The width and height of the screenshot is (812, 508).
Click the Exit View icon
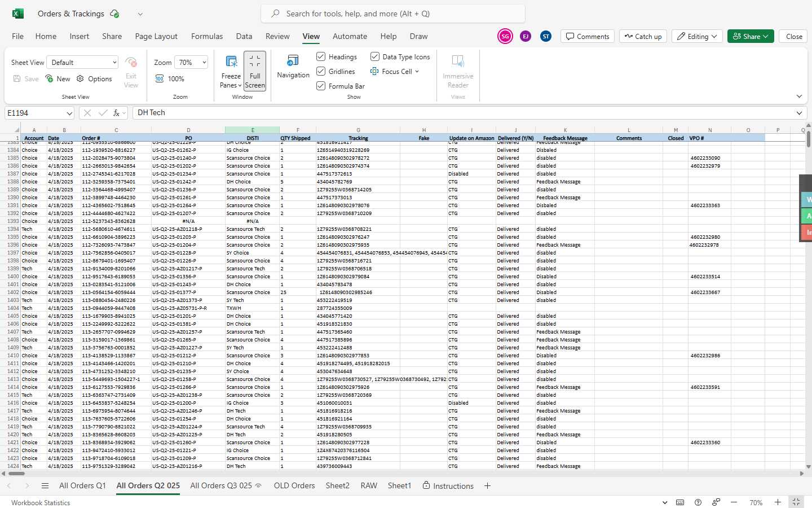[131, 62]
